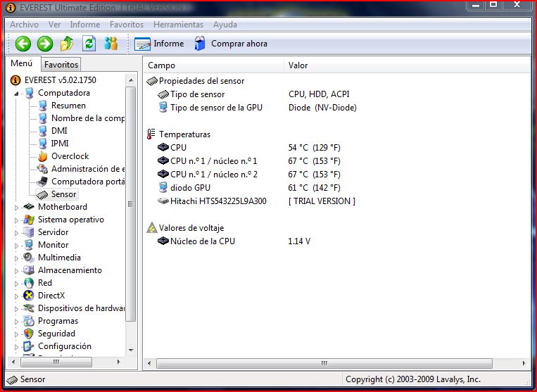Expand the DirectX tree node
The height and width of the screenshot is (392, 537).
[16, 296]
